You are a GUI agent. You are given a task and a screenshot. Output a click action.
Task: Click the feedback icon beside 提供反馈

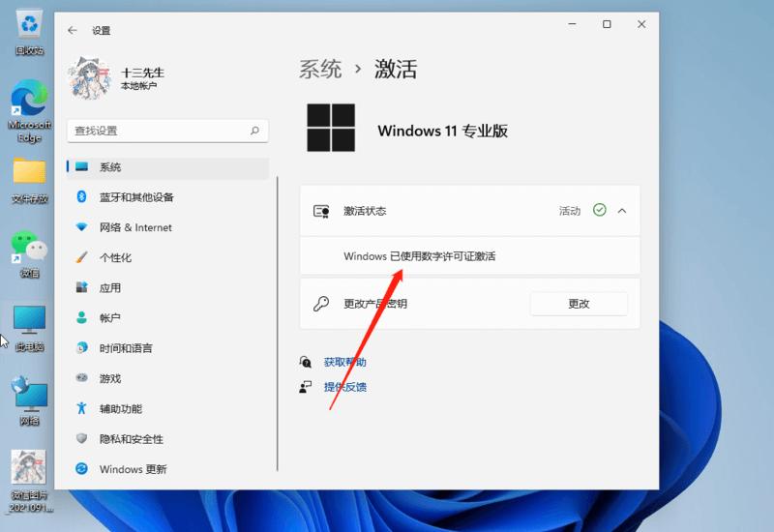point(306,387)
